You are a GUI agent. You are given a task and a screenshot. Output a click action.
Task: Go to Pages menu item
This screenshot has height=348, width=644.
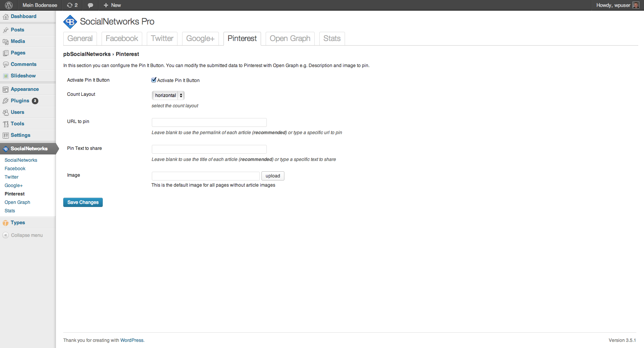18,53
